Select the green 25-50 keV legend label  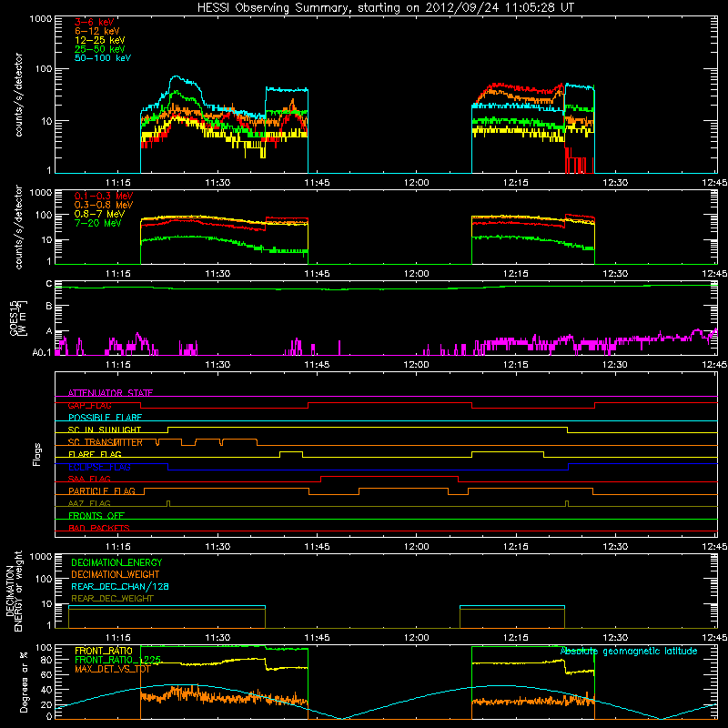tap(100, 49)
